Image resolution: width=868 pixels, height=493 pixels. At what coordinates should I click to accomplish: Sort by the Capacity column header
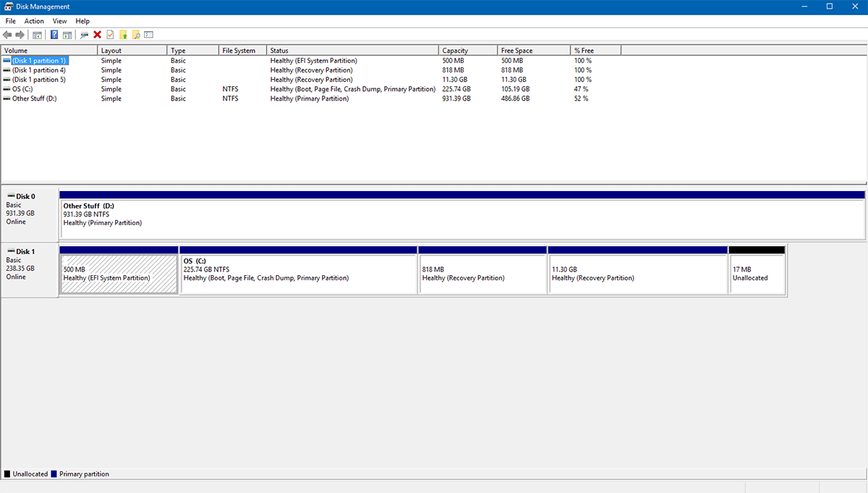coord(468,51)
